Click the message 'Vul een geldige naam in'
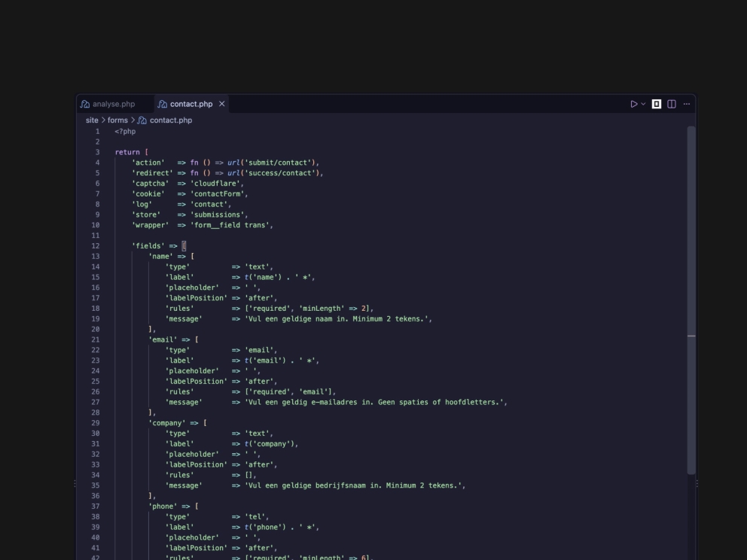The width and height of the screenshot is (747, 560). 338,318
